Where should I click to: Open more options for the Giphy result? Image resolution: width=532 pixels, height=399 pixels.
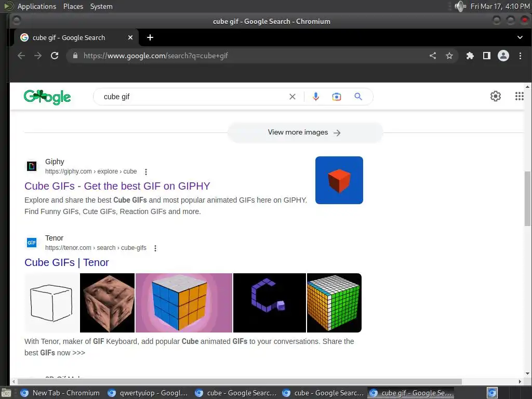146,171
